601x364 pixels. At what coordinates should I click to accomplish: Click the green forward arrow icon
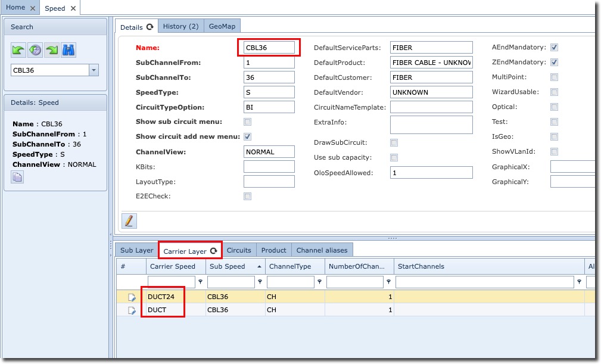[52, 50]
